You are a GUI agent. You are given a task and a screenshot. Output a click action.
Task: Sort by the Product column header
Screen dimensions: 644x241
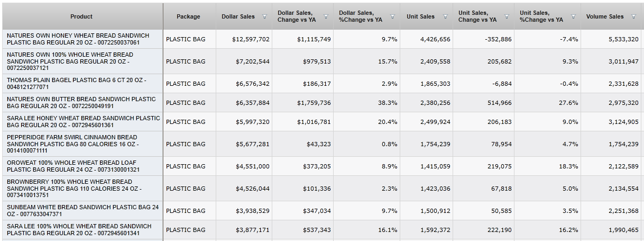click(81, 16)
